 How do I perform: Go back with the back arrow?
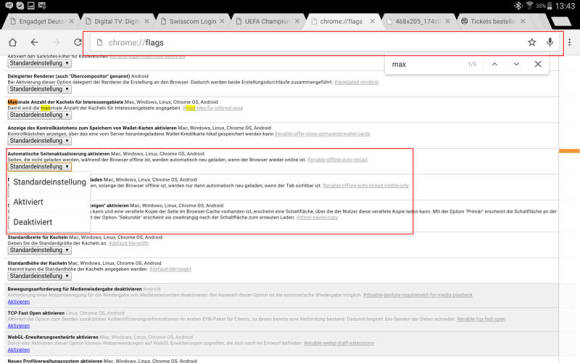click(34, 43)
